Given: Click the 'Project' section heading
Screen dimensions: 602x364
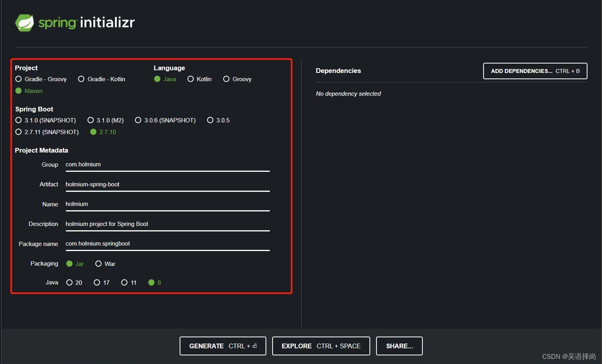Looking at the screenshot, I should [26, 68].
